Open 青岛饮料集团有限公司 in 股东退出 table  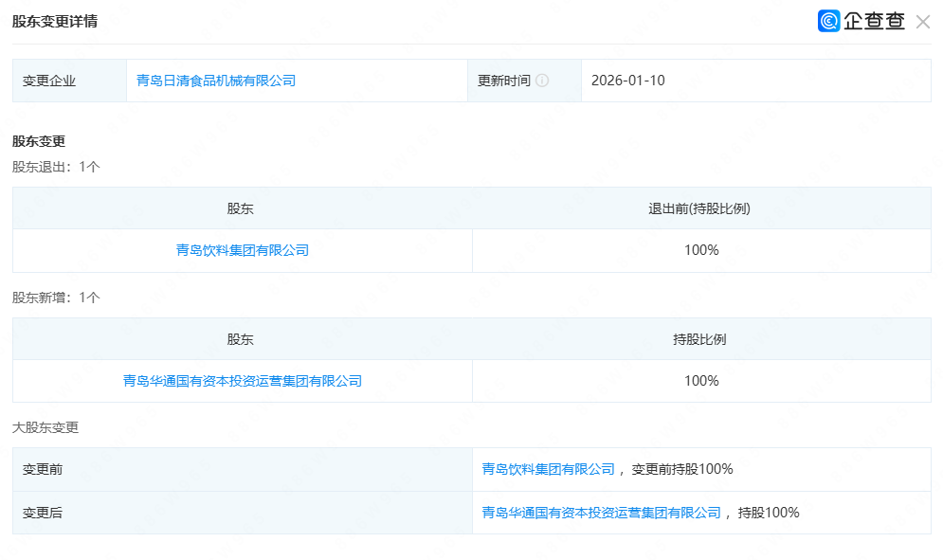243,250
